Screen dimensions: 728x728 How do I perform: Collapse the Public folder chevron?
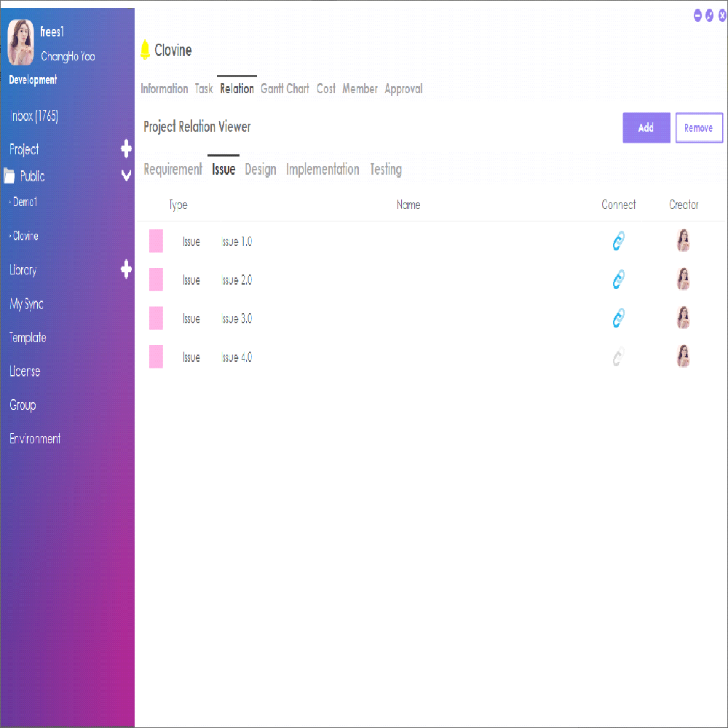click(126, 176)
